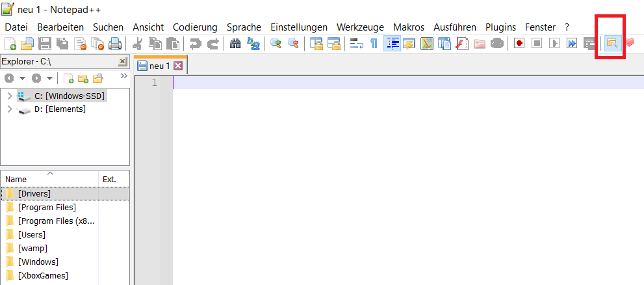Open the Sprache menu
Screen dimensions: 644x285
pos(244,27)
